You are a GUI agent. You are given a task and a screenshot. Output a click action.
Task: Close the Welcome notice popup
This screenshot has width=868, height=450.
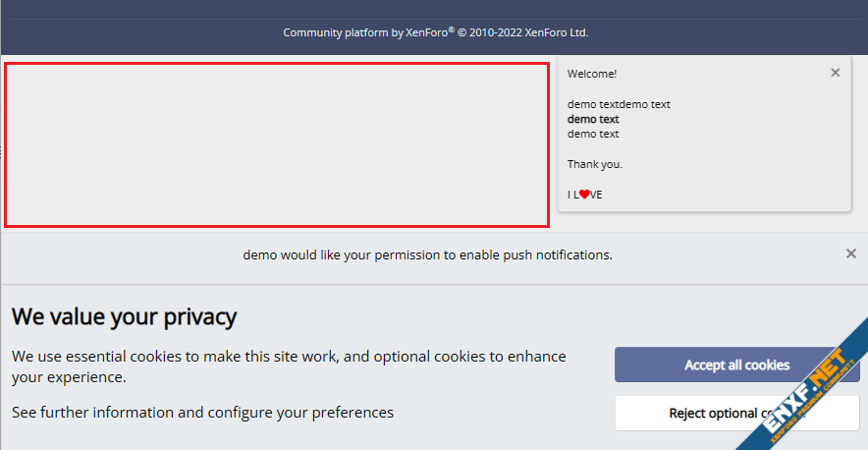point(836,73)
